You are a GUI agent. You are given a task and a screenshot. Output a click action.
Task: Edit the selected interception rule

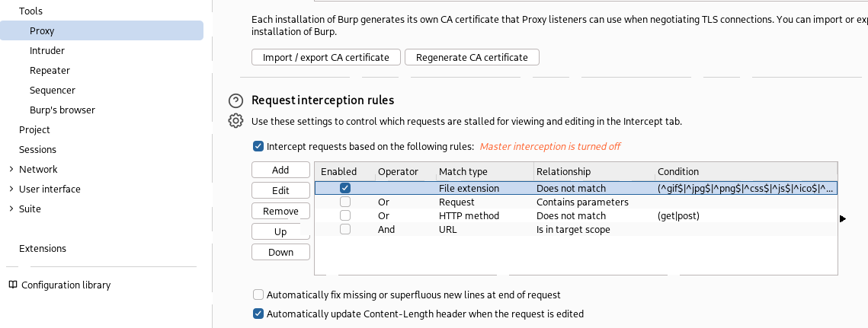pyautogui.click(x=280, y=191)
